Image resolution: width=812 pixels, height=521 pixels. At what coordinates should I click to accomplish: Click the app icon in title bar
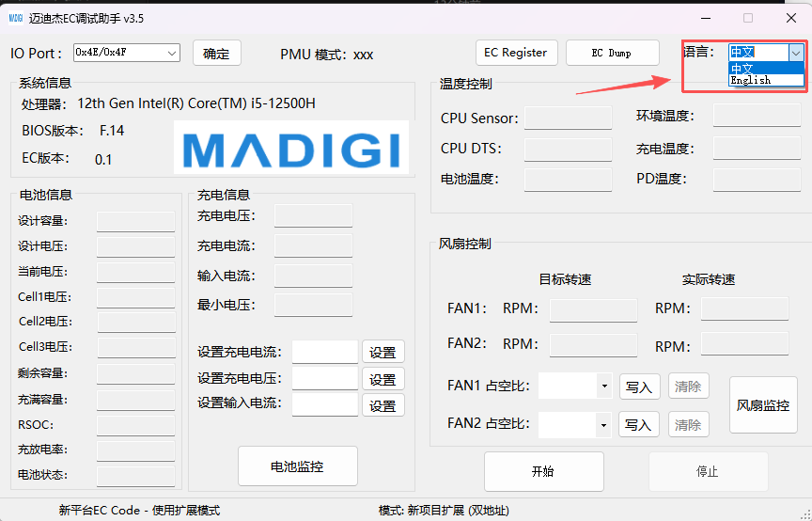coord(16,18)
